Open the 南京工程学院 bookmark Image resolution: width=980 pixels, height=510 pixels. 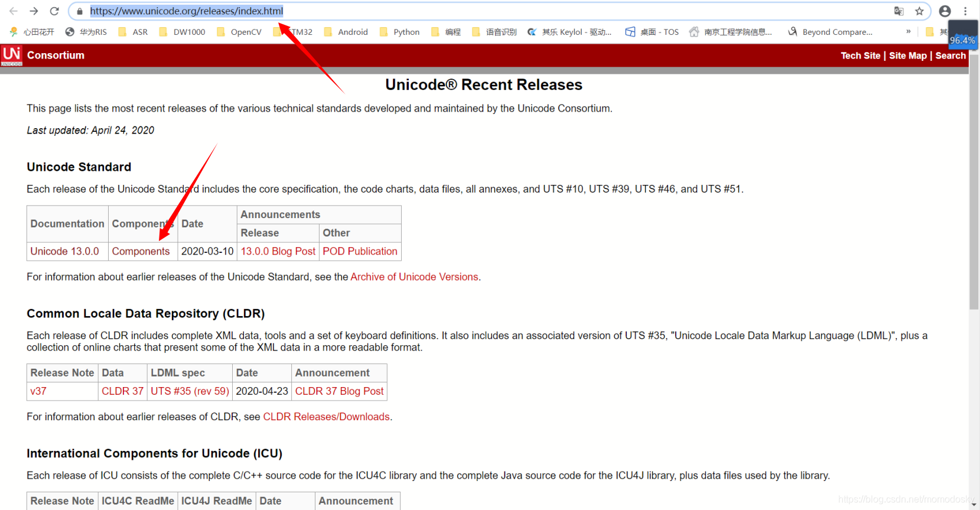click(731, 32)
